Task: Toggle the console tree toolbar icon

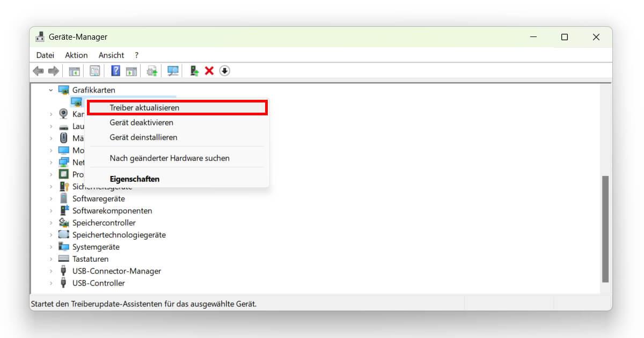Action: (74, 70)
